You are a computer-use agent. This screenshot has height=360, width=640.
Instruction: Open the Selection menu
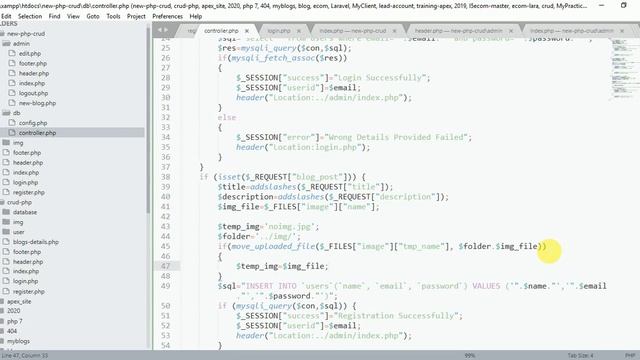coord(30,16)
